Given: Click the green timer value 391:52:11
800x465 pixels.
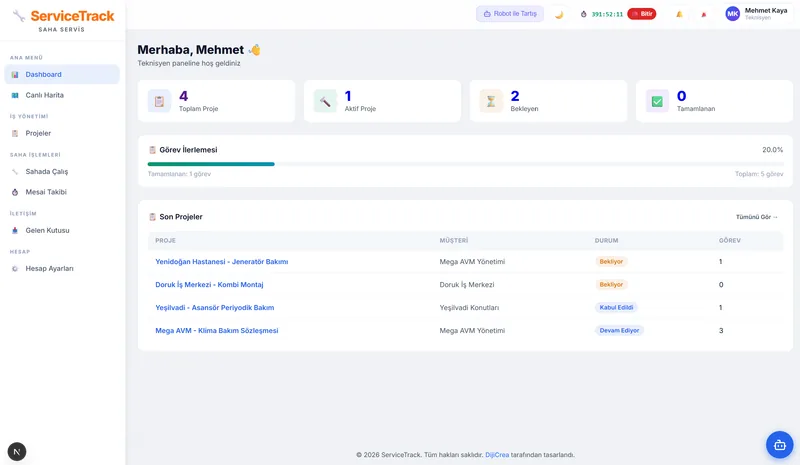Looking at the screenshot, I should click(607, 14).
